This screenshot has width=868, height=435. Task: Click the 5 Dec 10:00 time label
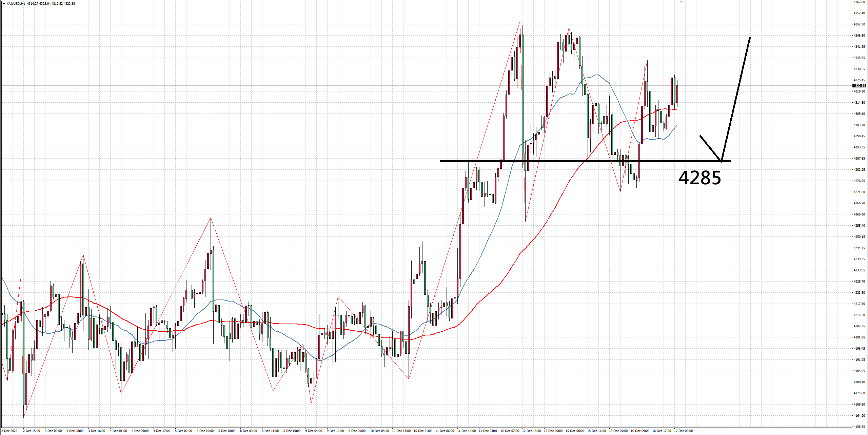click(205, 431)
